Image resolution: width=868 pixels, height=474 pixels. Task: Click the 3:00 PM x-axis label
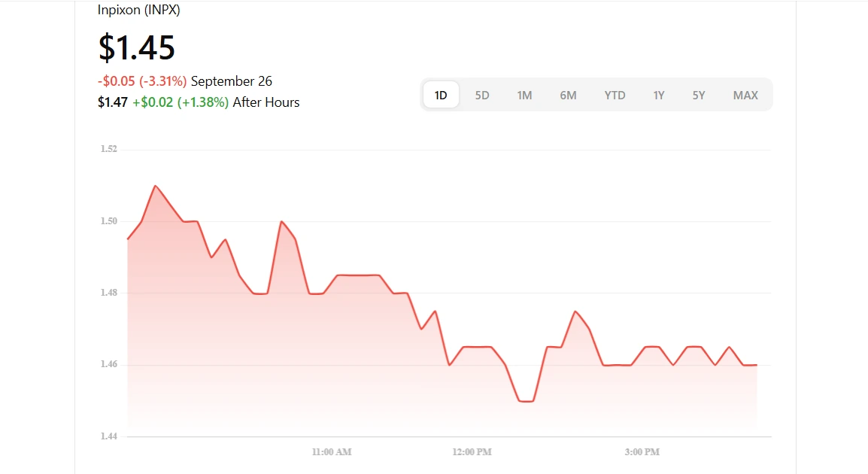(642, 452)
